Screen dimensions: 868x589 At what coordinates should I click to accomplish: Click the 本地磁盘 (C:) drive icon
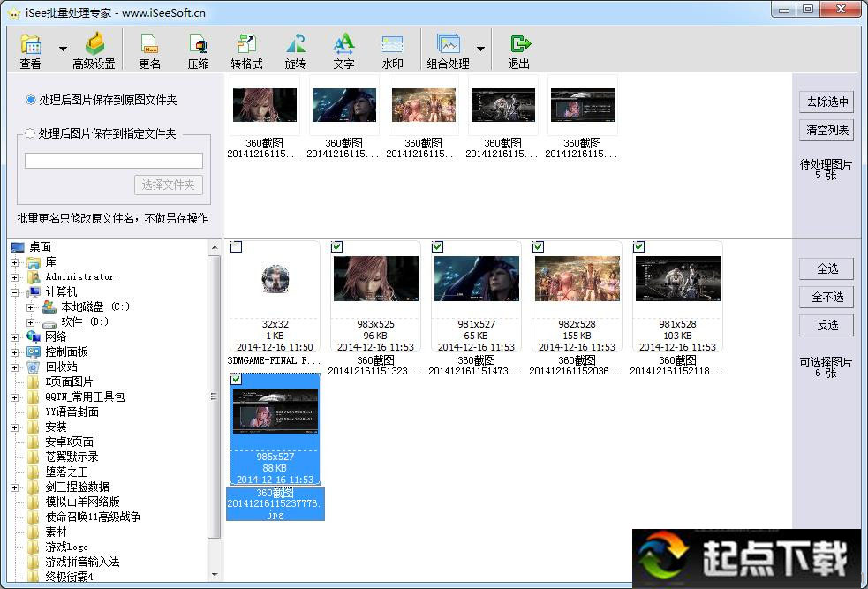[49, 306]
